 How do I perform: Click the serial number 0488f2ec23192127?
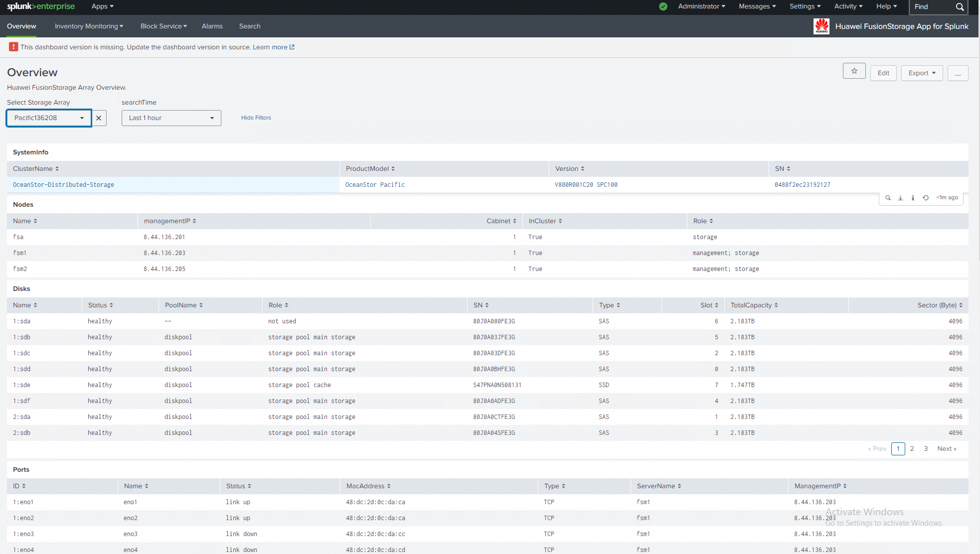point(803,185)
